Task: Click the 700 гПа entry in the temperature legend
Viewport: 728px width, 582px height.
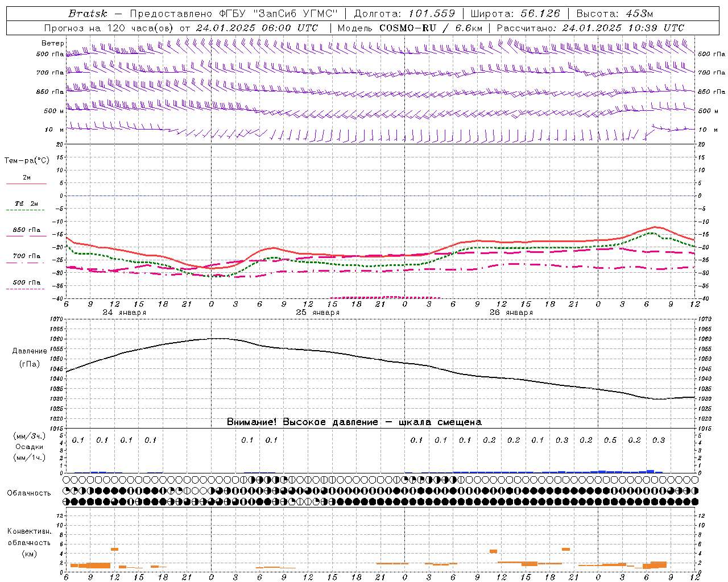Action: [x=27, y=256]
